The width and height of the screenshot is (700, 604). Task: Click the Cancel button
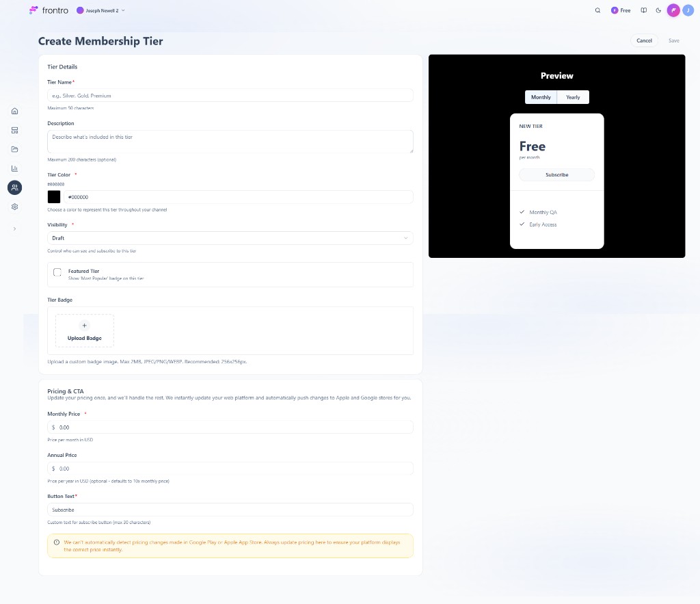[644, 40]
